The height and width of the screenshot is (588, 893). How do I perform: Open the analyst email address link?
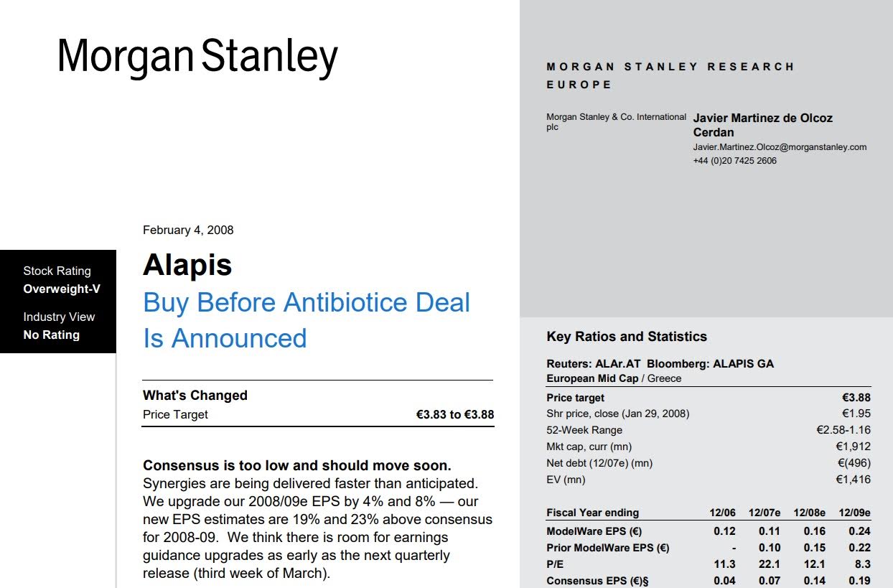tap(780, 147)
